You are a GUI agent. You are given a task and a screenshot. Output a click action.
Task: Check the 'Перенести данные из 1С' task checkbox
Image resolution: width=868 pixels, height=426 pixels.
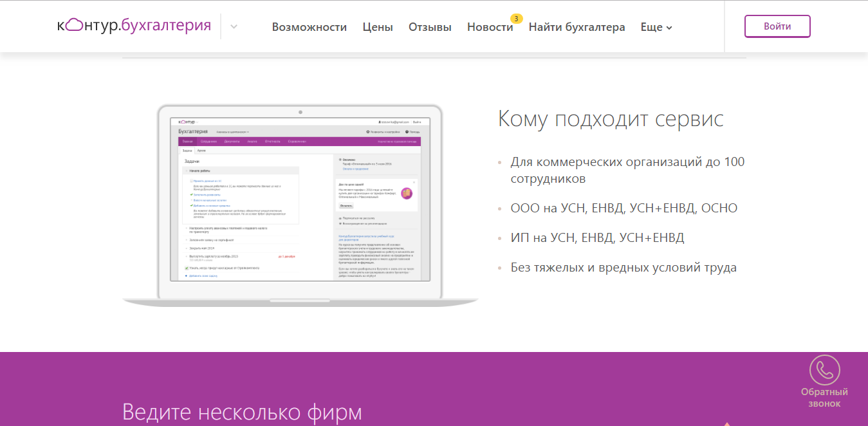tap(191, 181)
